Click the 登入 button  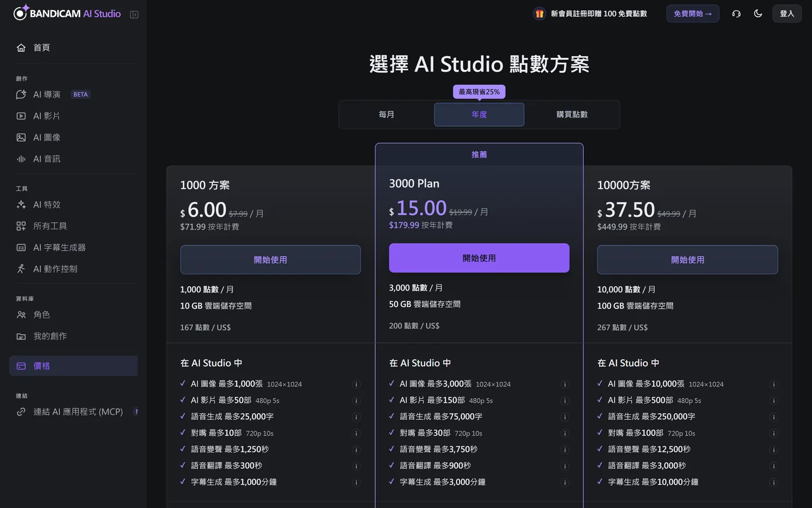pos(787,14)
